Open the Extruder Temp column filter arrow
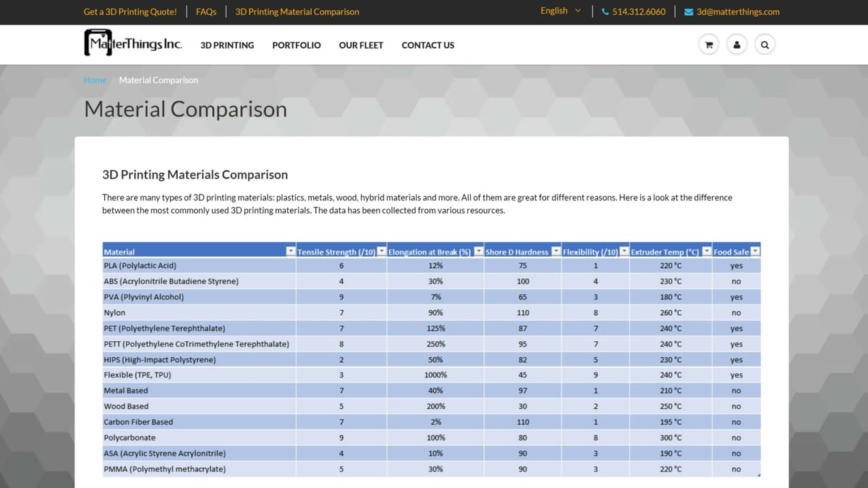868x488 pixels. pos(707,251)
